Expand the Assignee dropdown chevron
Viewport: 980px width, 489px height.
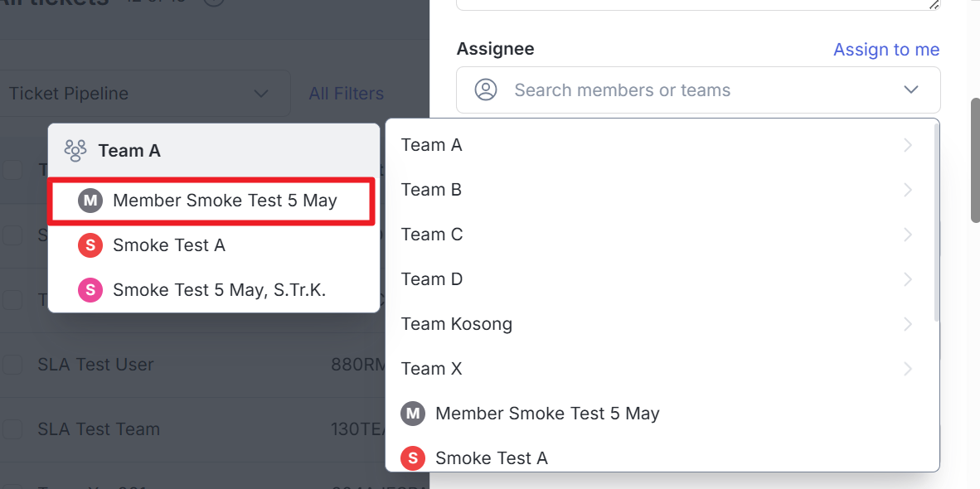tap(911, 90)
